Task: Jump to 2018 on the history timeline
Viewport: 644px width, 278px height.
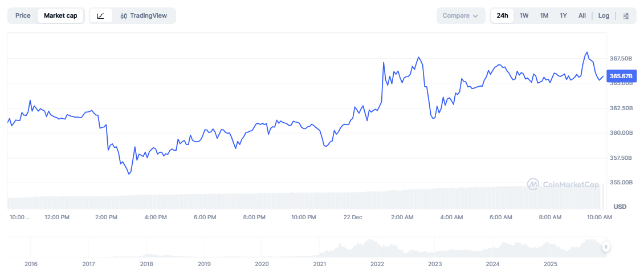Action: click(146, 264)
